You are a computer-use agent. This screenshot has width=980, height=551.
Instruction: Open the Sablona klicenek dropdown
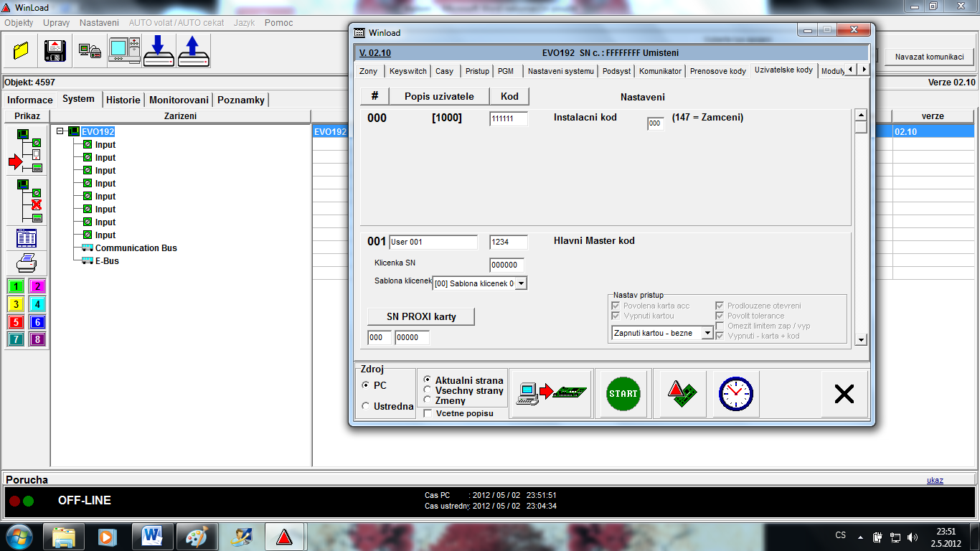tap(521, 283)
